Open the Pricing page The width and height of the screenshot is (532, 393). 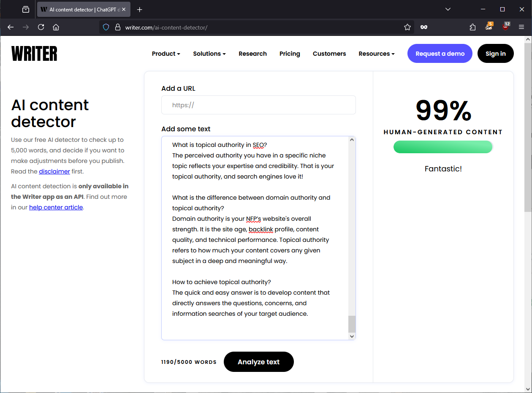(x=290, y=54)
